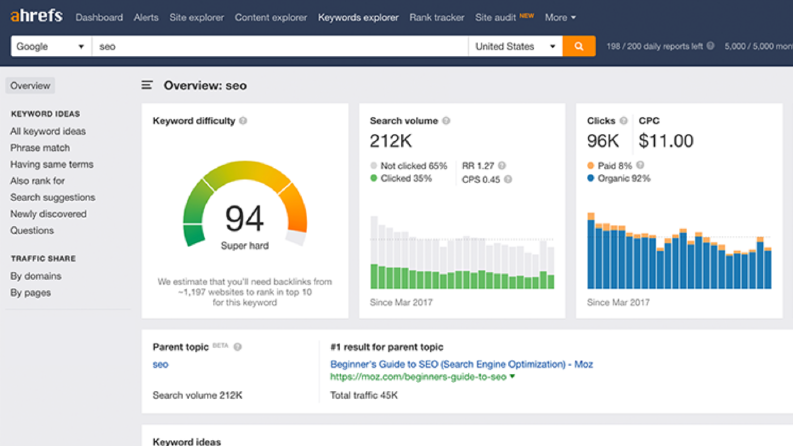Click the $11.00 CPC value
Image resolution: width=793 pixels, height=446 pixels.
coord(666,141)
